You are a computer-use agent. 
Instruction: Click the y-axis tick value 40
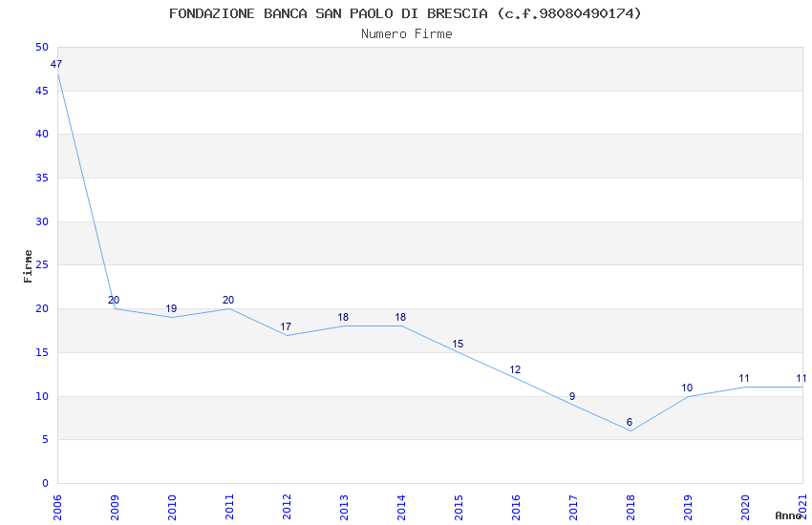tap(42, 134)
